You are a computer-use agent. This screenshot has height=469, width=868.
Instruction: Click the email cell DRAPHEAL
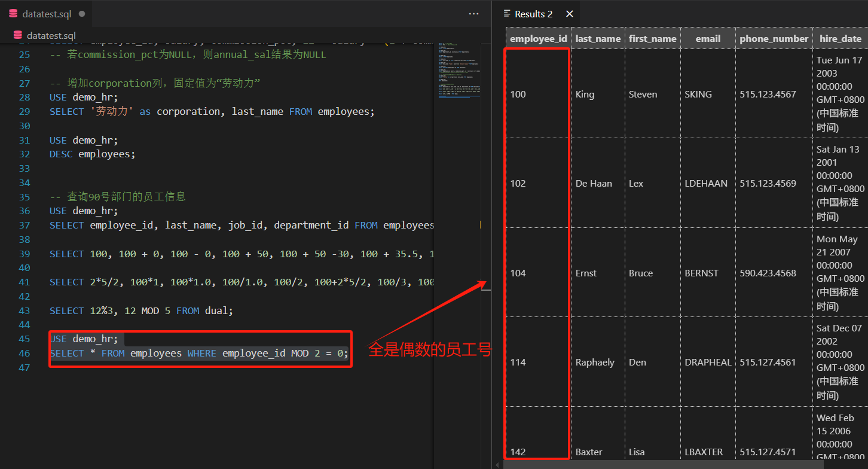point(708,362)
